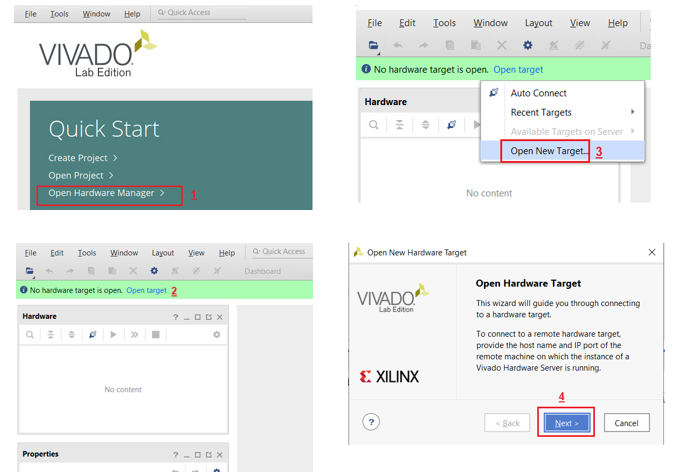
Task: Click Open Hardware Manager link
Action: coord(101,193)
